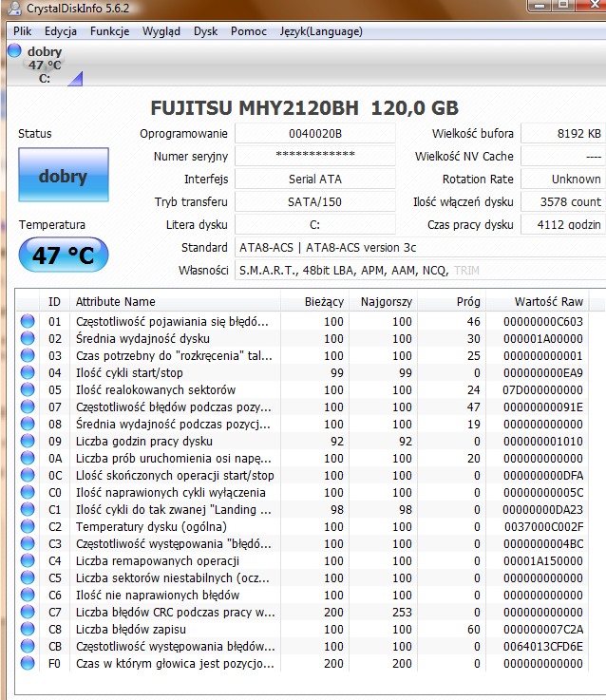This screenshot has height=700, width=606.
Task: Click the Własności features field
Action: (x=420, y=270)
